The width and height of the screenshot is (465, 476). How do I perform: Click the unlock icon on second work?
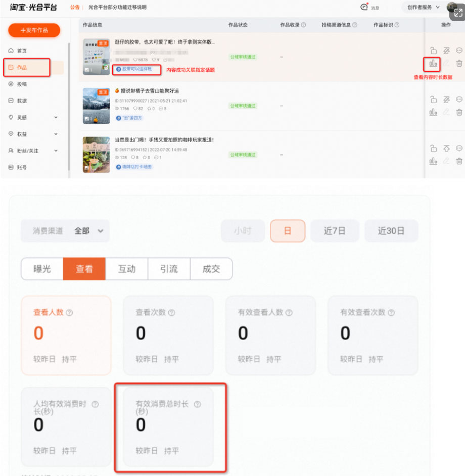point(433,99)
